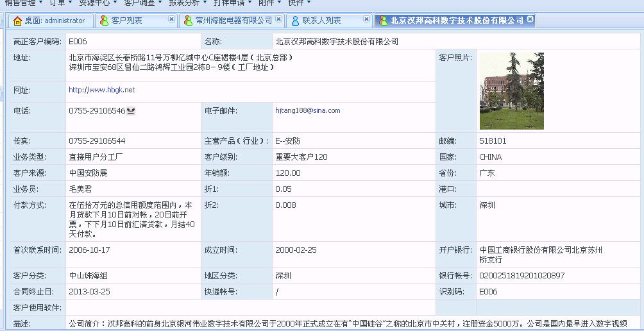The width and height of the screenshot is (644, 331).
Task: Click the 折1 value 0.05
Action: (x=284, y=189)
